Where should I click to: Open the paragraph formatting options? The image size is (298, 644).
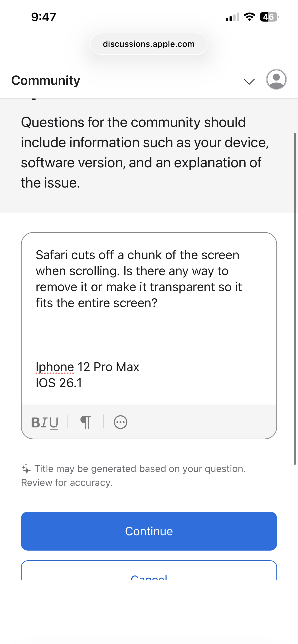pyautogui.click(x=86, y=423)
